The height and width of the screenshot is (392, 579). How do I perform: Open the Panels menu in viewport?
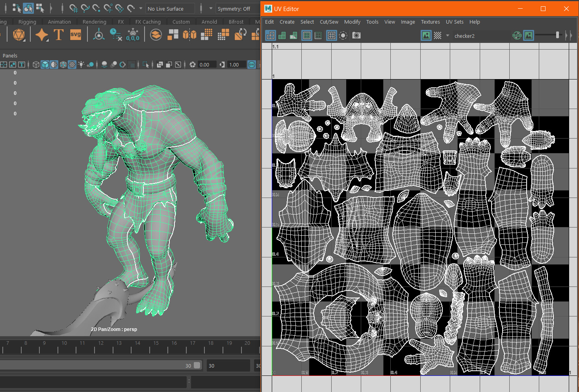click(x=10, y=55)
